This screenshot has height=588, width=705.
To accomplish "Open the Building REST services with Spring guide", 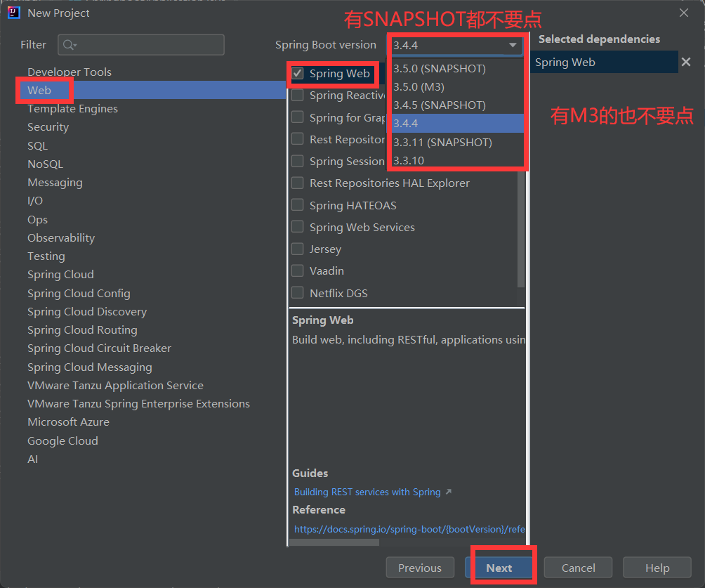I will (367, 492).
